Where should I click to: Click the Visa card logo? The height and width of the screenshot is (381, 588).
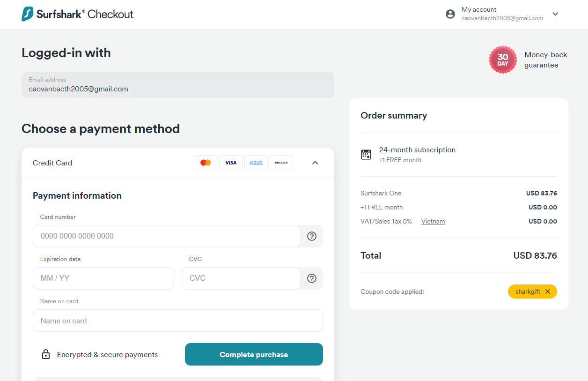pos(231,163)
